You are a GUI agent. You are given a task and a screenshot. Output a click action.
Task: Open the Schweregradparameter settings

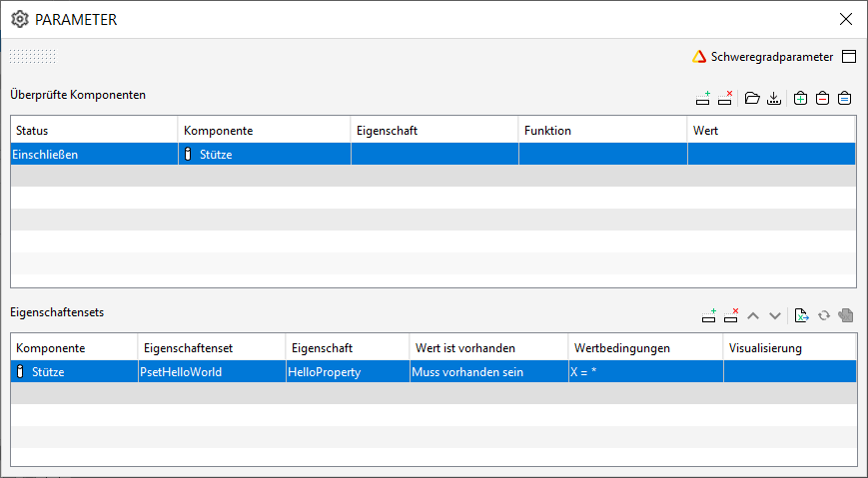(762, 57)
